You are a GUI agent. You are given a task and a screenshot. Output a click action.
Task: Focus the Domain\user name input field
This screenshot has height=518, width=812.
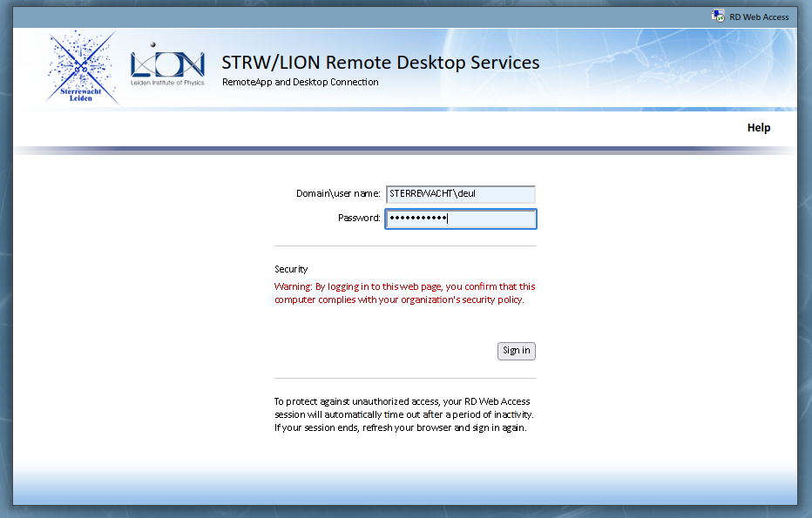460,194
